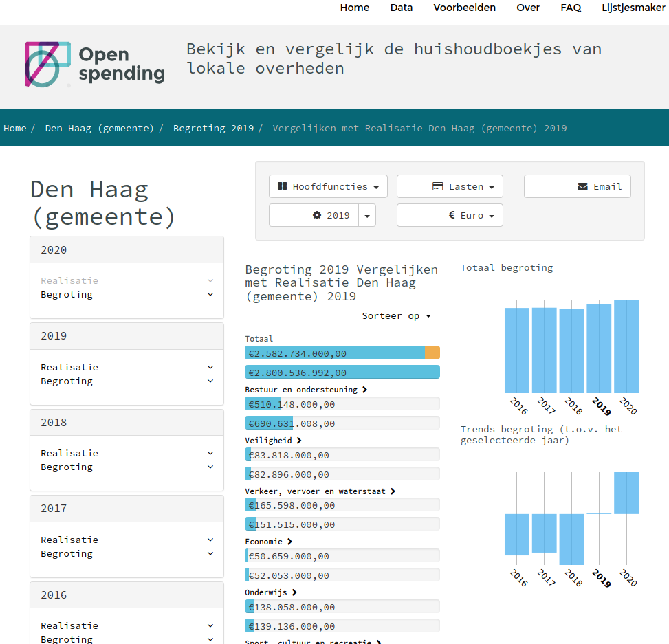This screenshot has height=644, width=669.
Task: Open Onderwijs category link
Action: coord(266,592)
